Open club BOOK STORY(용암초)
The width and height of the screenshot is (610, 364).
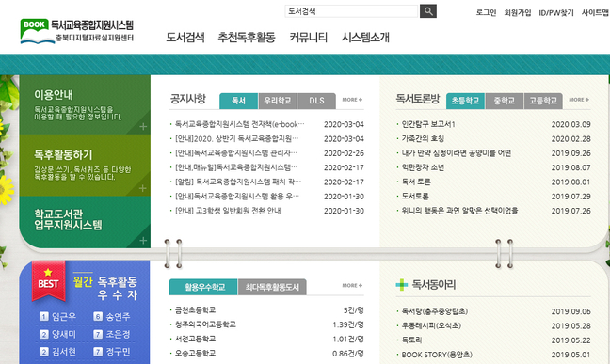pos(437,355)
